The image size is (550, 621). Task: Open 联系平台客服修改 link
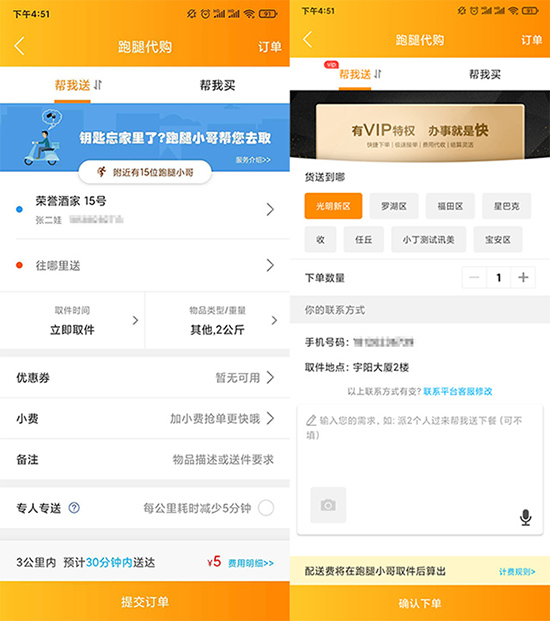pyautogui.click(x=458, y=391)
